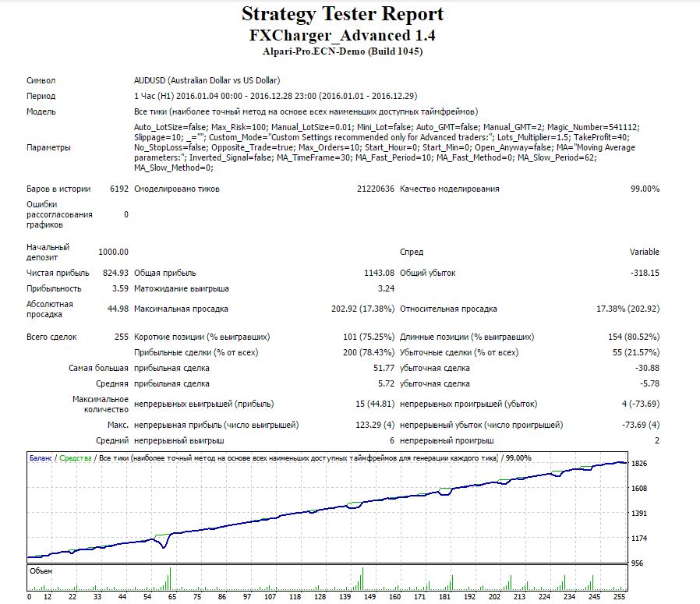Click the Ошибки рассогласования графиков label
700x604 pixels.
pos(59,214)
